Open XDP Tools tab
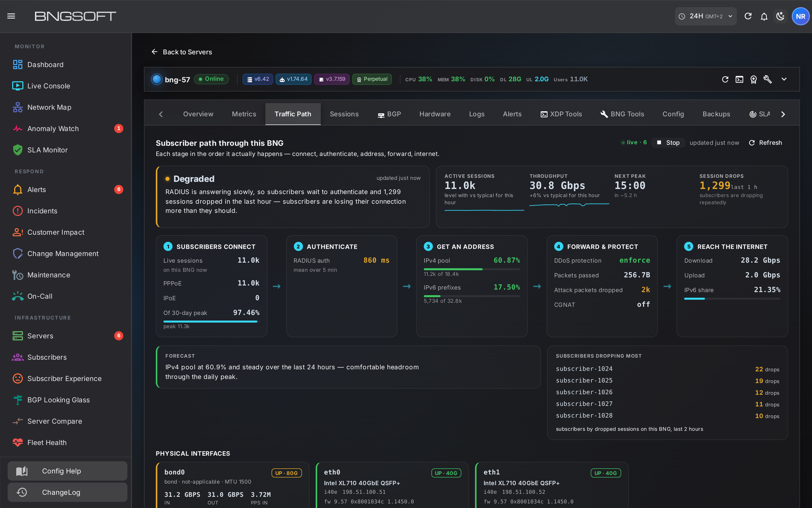Viewport: 812px width, 508px height. click(561, 114)
